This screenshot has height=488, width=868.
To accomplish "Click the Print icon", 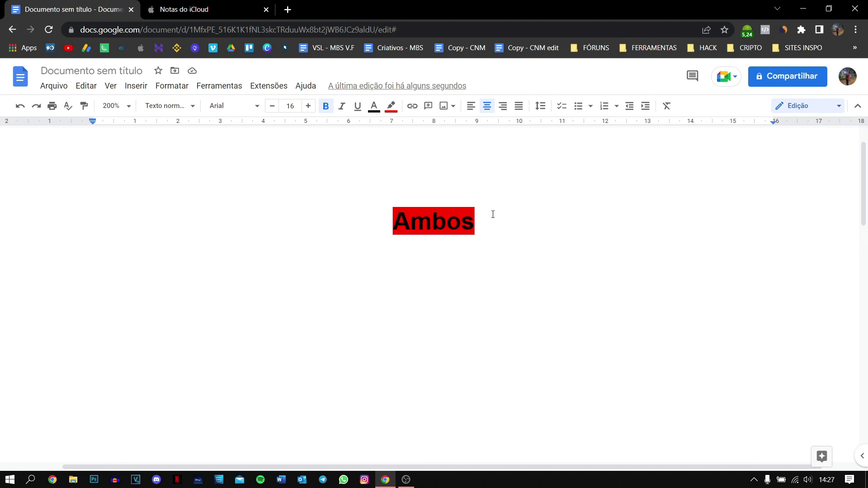I will pyautogui.click(x=52, y=106).
